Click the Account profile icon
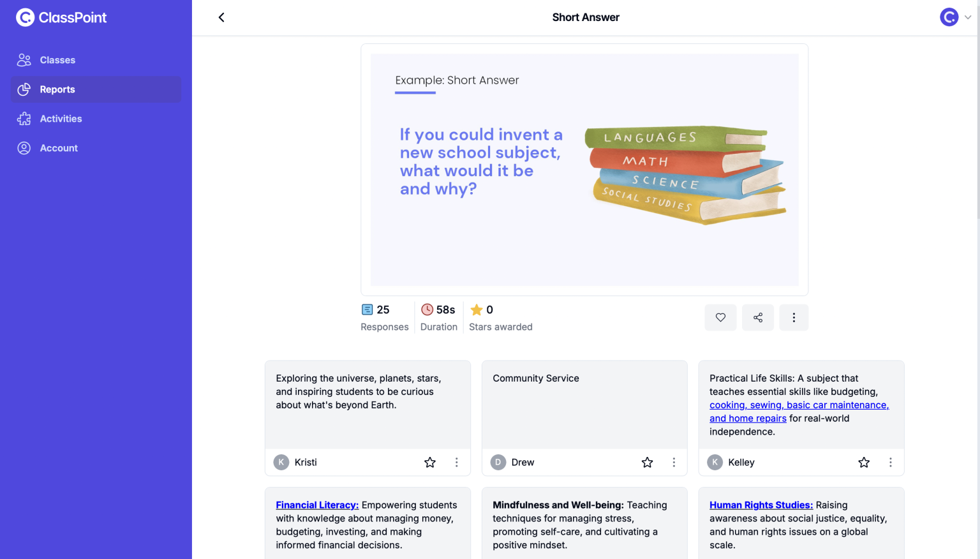The width and height of the screenshot is (980, 559). 24,147
